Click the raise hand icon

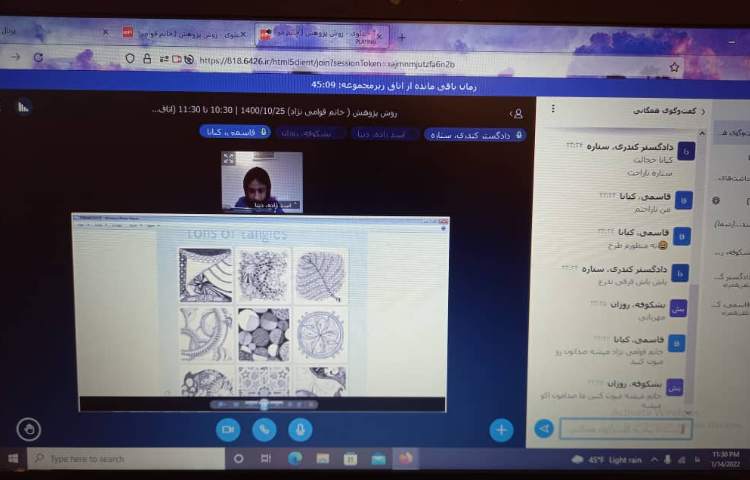(29, 429)
